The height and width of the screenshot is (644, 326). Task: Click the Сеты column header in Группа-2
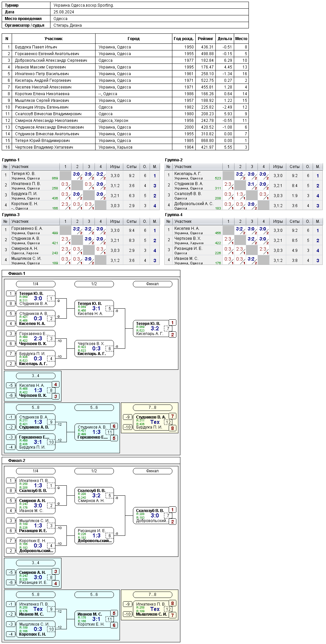(295, 167)
